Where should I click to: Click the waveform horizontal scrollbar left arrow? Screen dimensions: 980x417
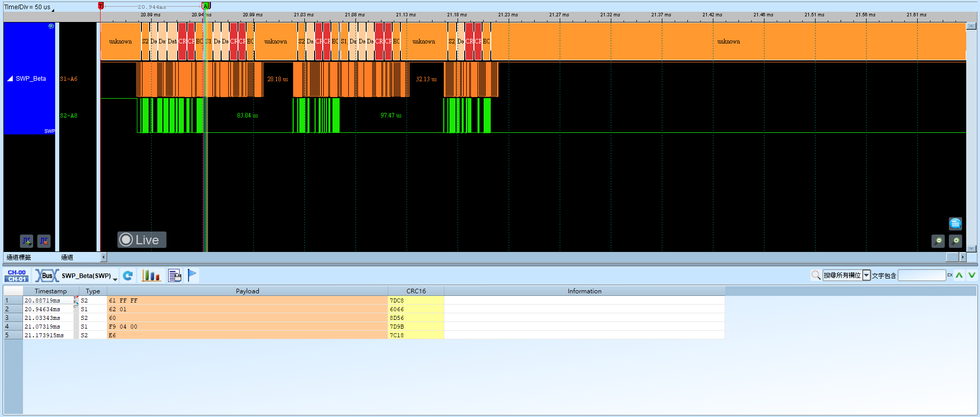coord(104,257)
